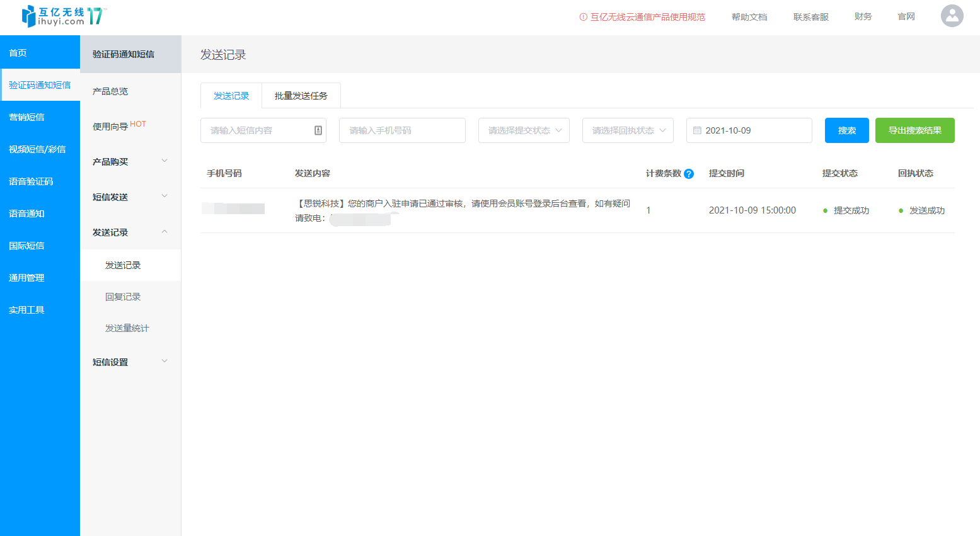This screenshot has width=980, height=536.
Task: Select 营销短信 in the left sidebar
Action: coord(26,117)
